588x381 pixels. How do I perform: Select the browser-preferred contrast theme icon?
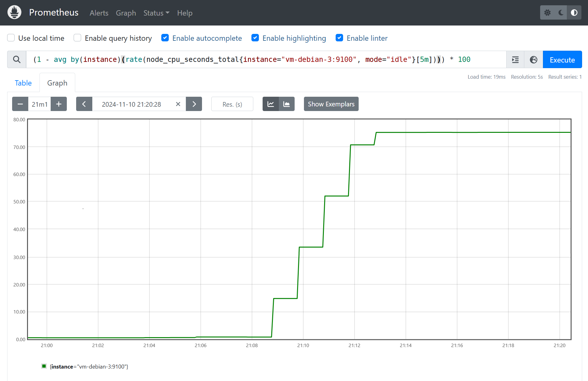click(x=574, y=13)
